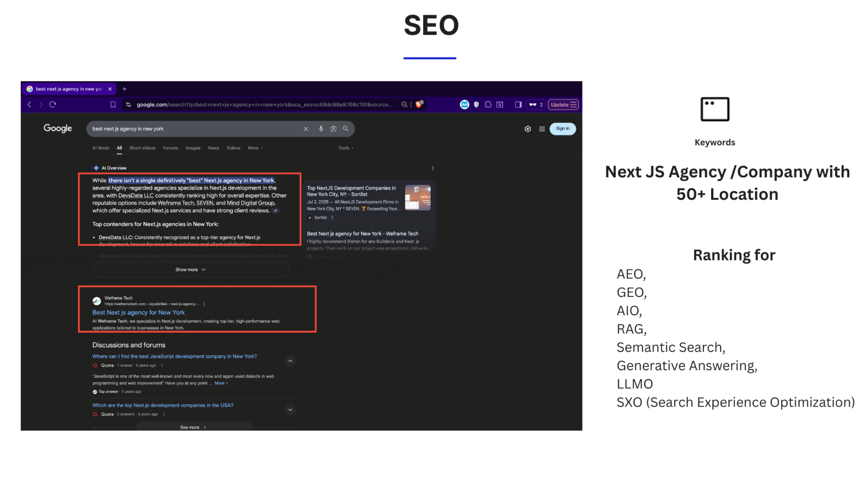Select the 'best next js agency' browser tab

(69, 89)
